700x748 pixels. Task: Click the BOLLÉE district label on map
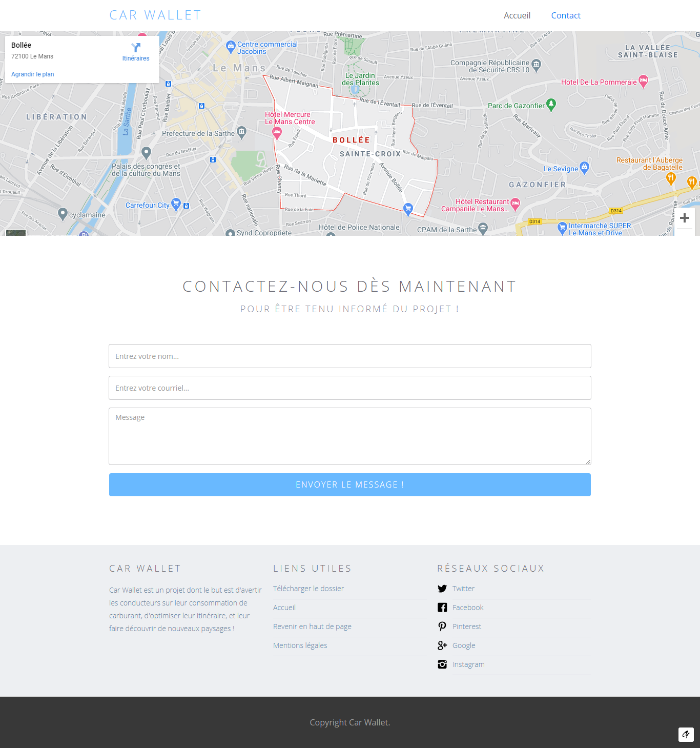[351, 140]
